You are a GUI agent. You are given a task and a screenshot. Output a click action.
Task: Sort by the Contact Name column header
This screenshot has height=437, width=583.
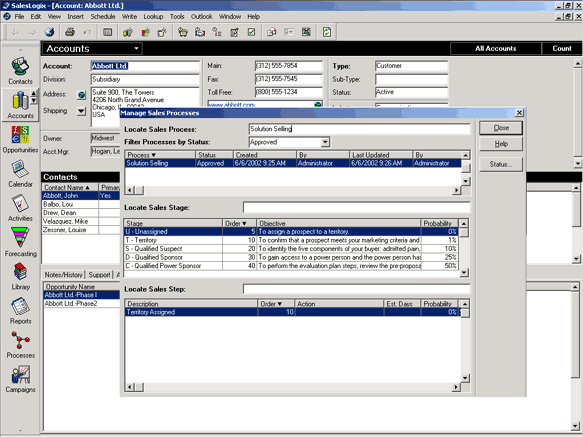point(70,187)
